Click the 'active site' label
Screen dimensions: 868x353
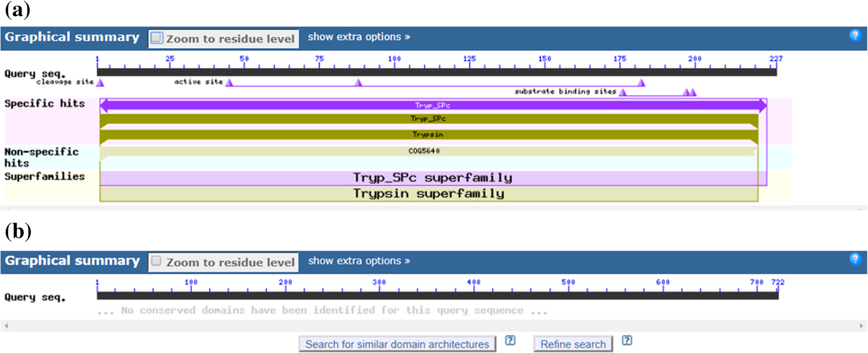tap(198, 82)
